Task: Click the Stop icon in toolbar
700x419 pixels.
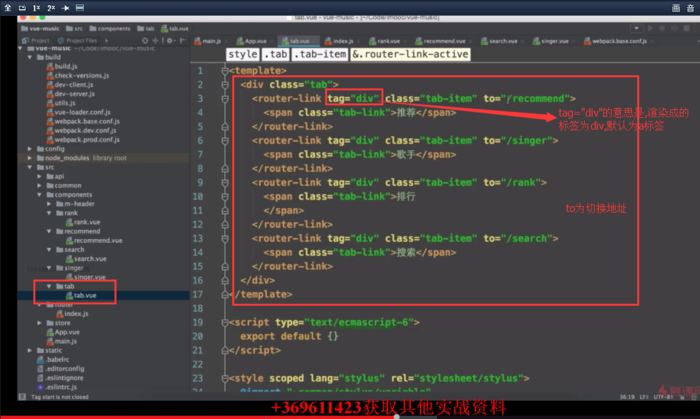Action: click(x=687, y=28)
